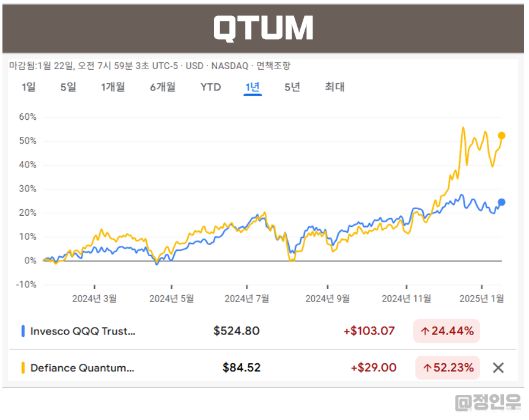Open the 5년 range tab
This screenshot has height=420, width=529.
tap(292, 87)
